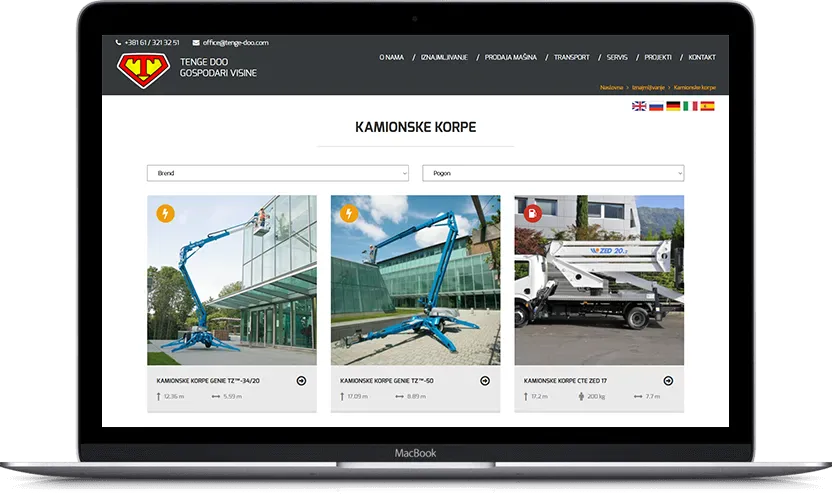Open the O NAMA menu item
This screenshot has width=832, height=494.
(392, 57)
